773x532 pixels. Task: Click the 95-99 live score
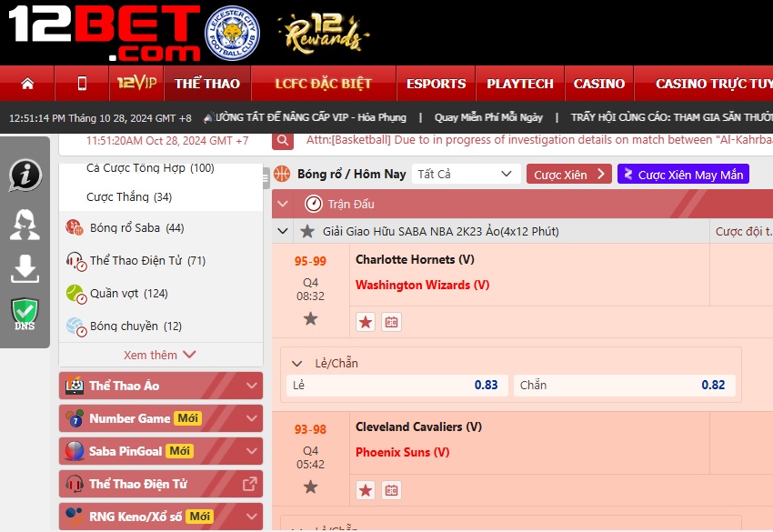point(311,261)
